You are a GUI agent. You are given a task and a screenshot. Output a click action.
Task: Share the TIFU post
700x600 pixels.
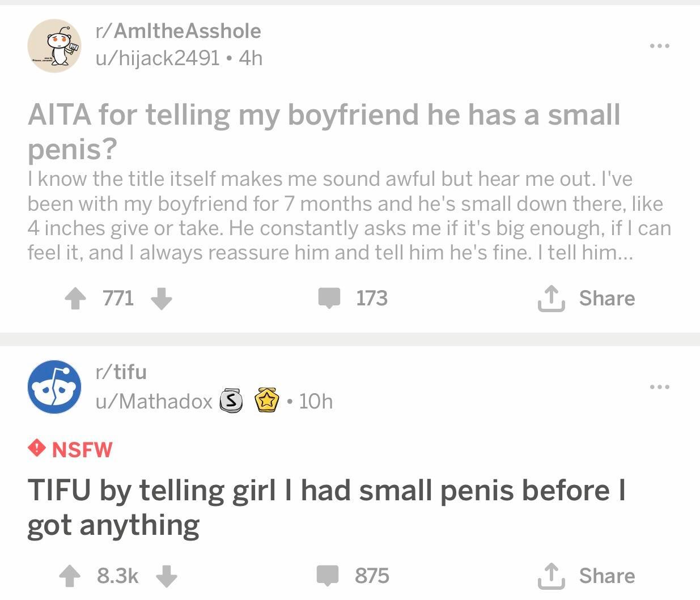586,576
